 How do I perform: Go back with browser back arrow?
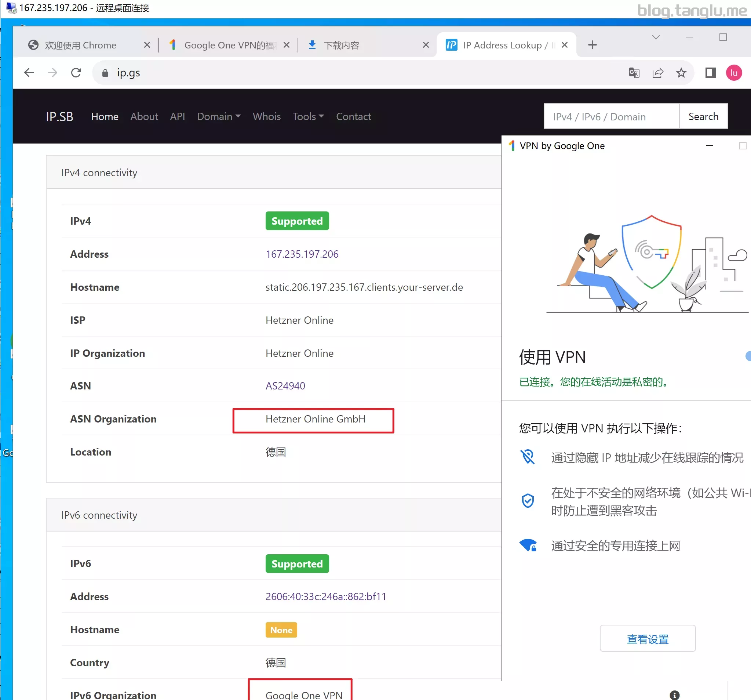click(29, 73)
